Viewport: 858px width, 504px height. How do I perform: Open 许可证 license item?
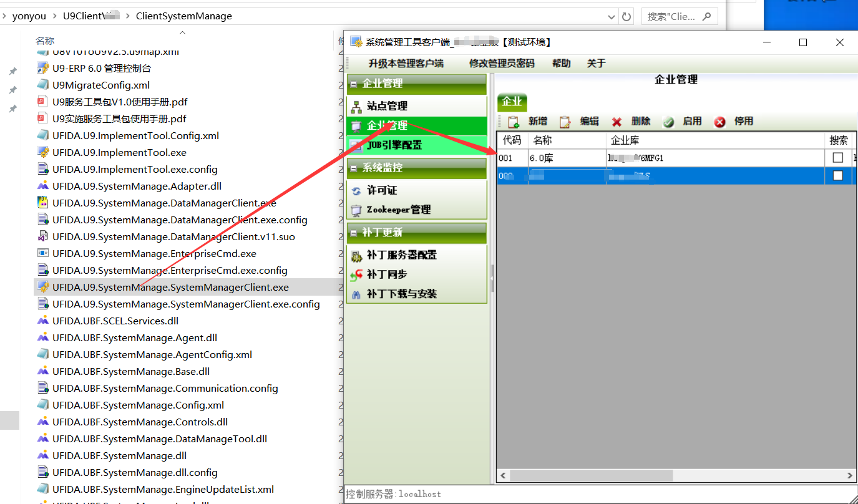[x=416, y=190]
